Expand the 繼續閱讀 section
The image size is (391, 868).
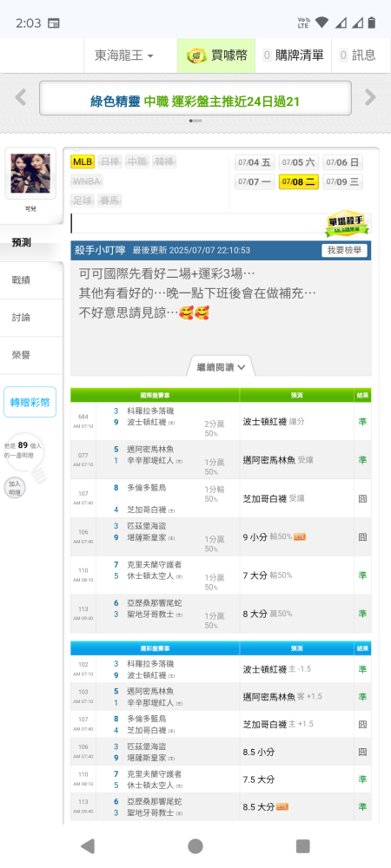[222, 367]
